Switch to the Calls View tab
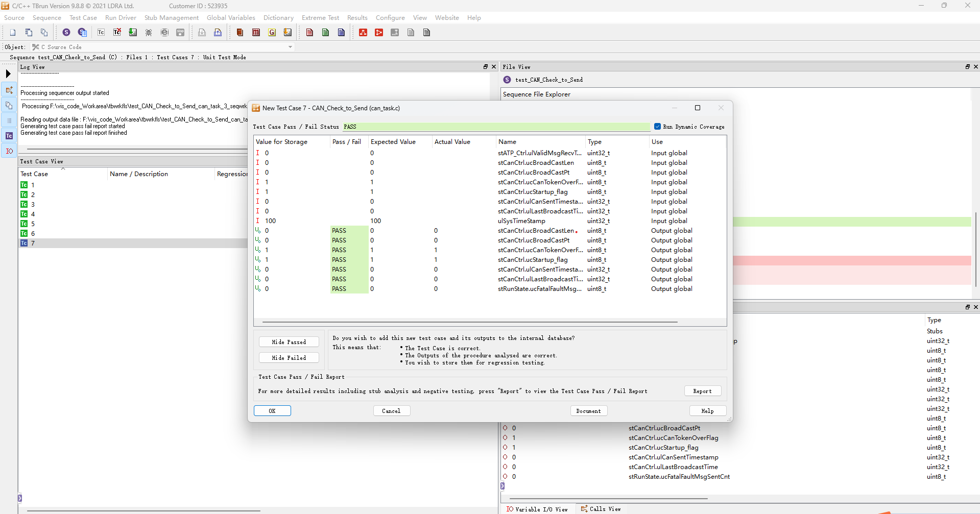This screenshot has width=980, height=514. coord(601,509)
